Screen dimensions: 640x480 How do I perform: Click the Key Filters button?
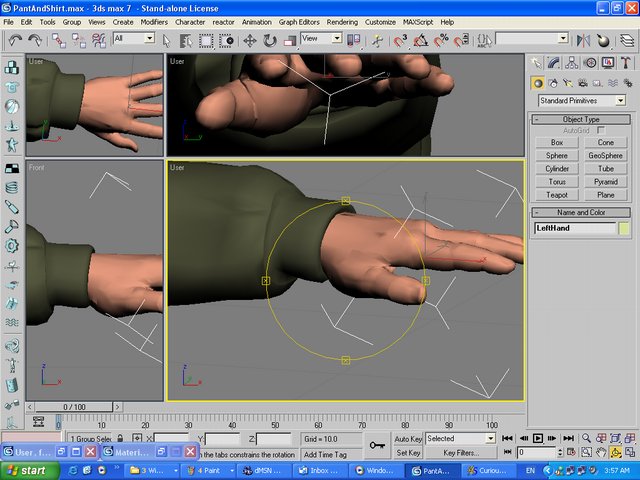pos(461,453)
